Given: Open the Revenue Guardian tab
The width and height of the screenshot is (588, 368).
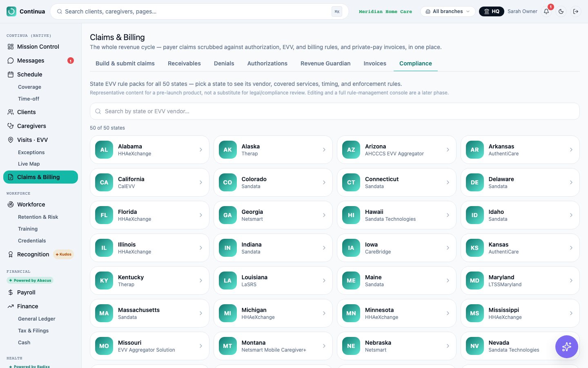Looking at the screenshot, I should tap(325, 63).
